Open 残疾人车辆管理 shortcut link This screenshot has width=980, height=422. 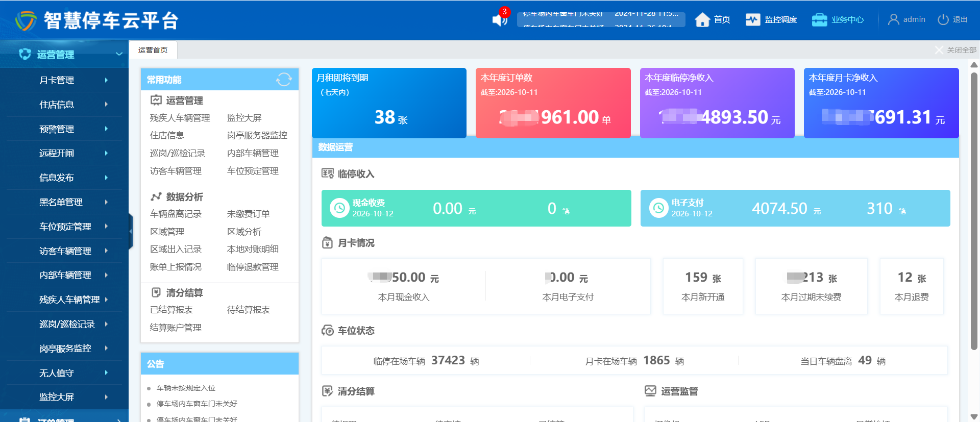click(180, 118)
